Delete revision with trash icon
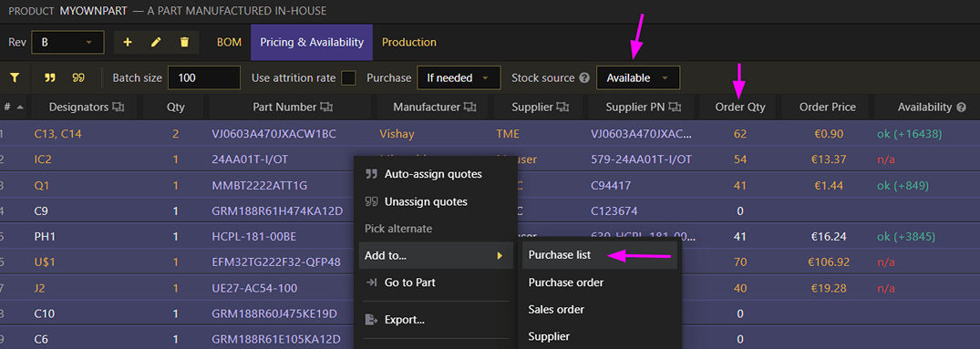The width and height of the screenshot is (980, 349). point(184,42)
